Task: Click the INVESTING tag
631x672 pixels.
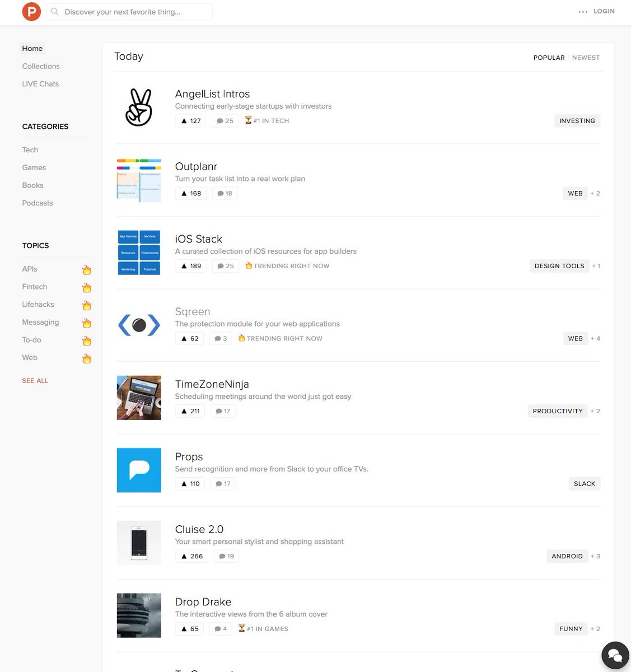Action: (x=577, y=121)
